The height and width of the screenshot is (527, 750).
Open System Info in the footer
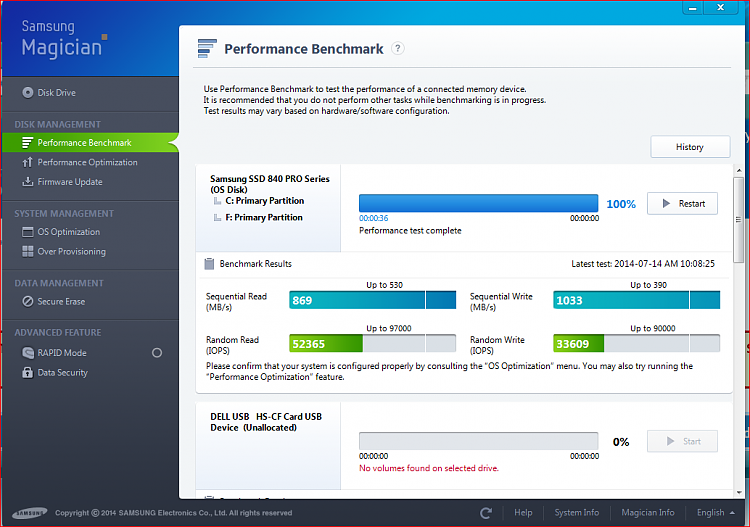[576, 513]
